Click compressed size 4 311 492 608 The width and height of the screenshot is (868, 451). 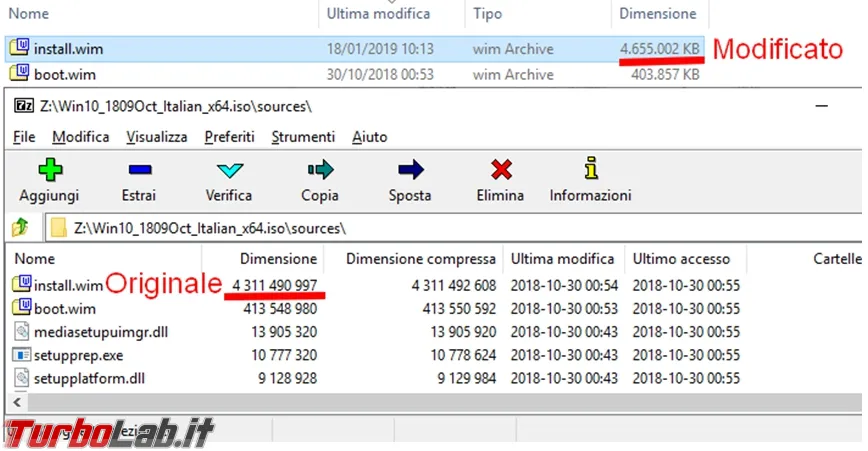454,286
